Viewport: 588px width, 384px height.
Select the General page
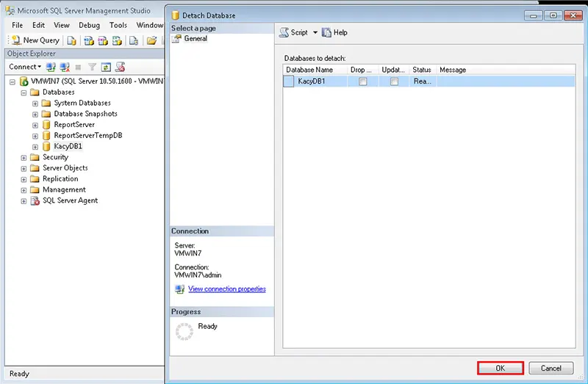(x=196, y=38)
